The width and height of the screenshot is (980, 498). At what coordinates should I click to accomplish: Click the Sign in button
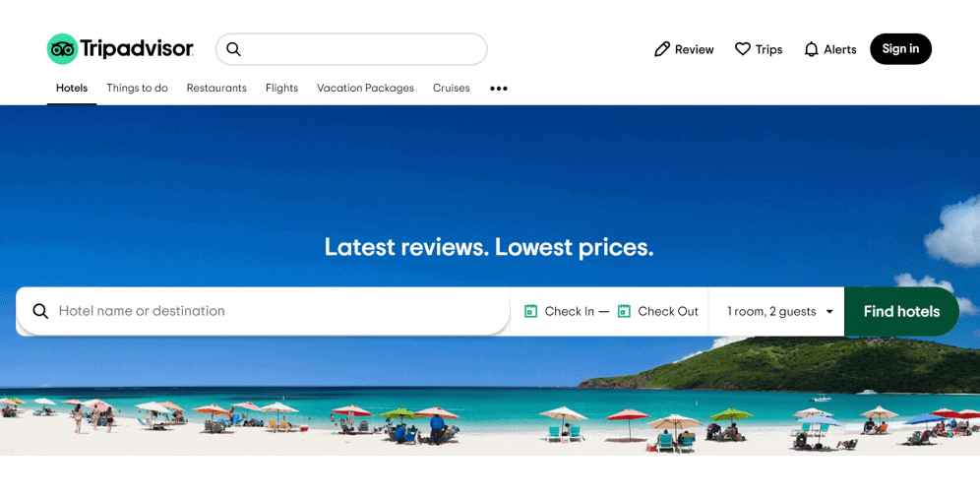(x=900, y=49)
